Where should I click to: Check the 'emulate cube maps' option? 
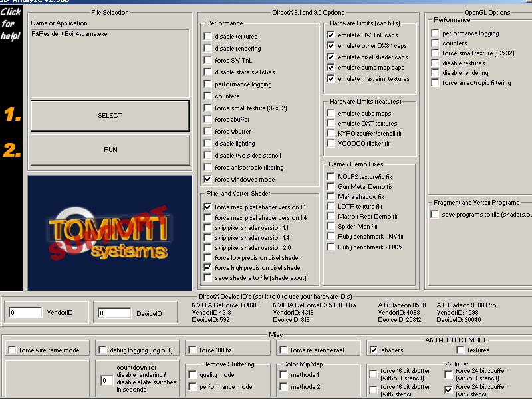tap(331, 113)
